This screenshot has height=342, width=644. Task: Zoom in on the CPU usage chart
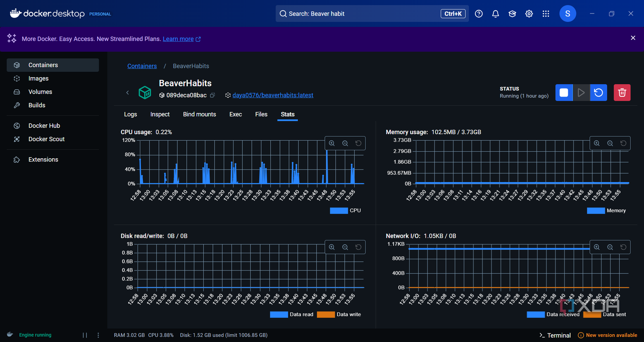tap(332, 143)
